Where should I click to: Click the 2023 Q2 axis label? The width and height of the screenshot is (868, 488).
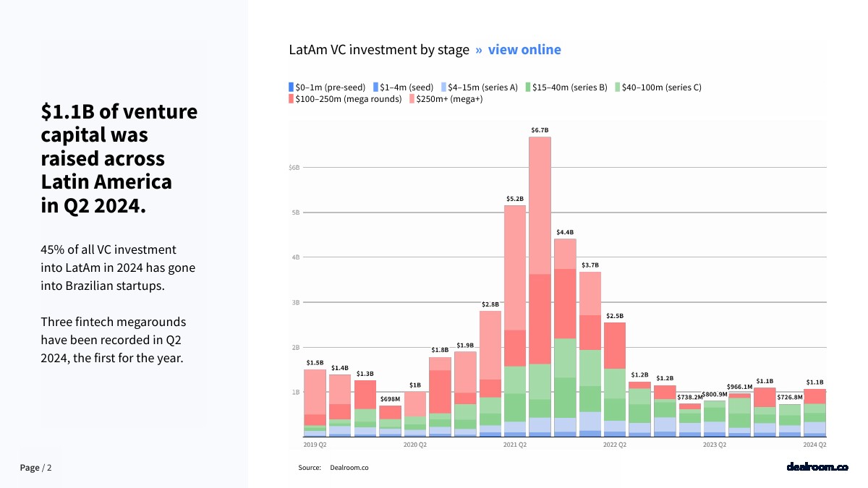coord(715,445)
